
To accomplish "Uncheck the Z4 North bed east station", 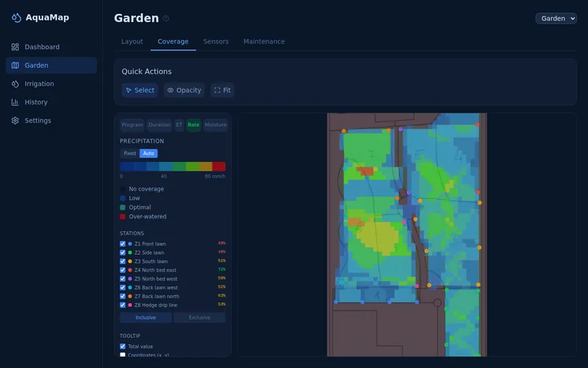I will tap(123, 270).
